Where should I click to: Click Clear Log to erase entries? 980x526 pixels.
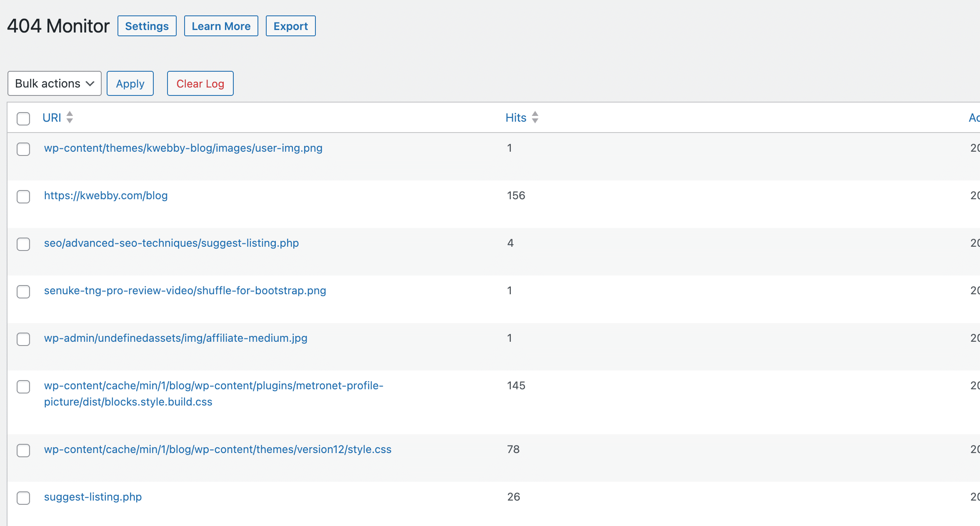coord(200,83)
